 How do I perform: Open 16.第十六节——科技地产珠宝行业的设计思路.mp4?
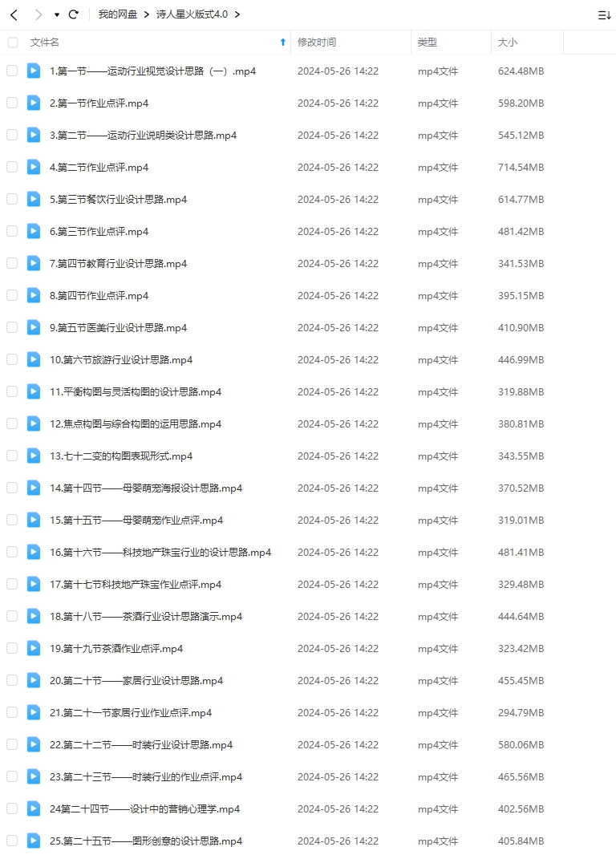(x=160, y=552)
